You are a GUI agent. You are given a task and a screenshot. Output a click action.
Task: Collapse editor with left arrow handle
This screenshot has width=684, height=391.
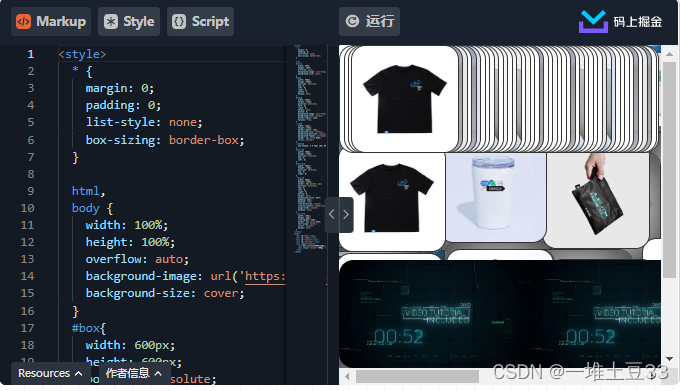pos(332,215)
